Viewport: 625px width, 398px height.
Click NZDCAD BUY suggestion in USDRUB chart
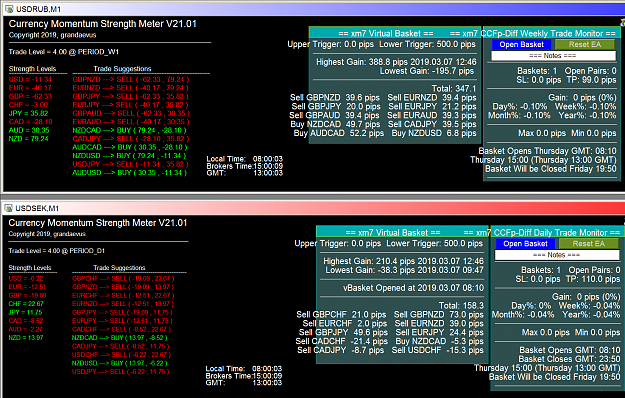tap(129, 130)
